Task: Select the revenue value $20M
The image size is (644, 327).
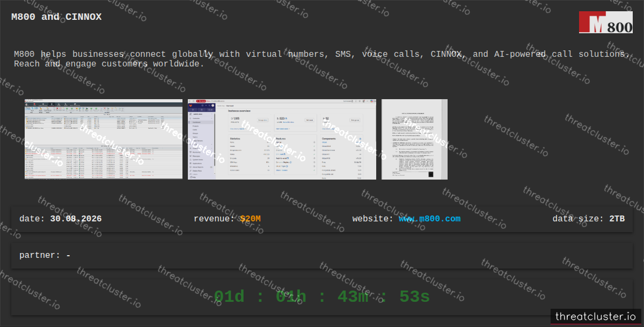Action: pyautogui.click(x=250, y=219)
